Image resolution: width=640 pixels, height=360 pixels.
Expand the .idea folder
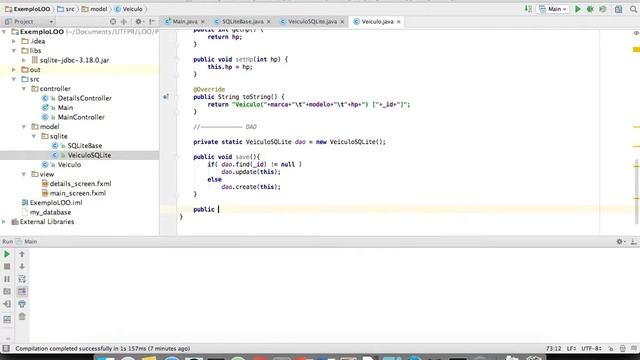(x=14, y=41)
